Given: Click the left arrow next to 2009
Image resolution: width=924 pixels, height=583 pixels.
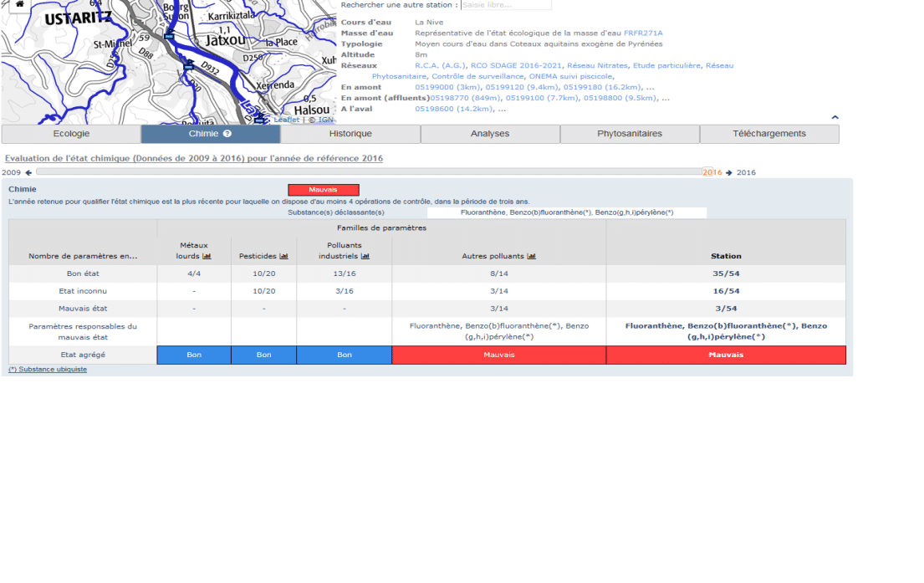Looking at the screenshot, I should pos(28,173).
